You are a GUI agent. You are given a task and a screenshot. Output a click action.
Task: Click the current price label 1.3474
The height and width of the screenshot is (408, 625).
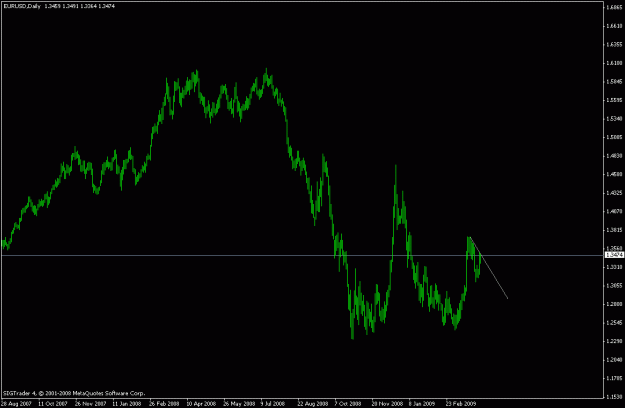click(614, 255)
